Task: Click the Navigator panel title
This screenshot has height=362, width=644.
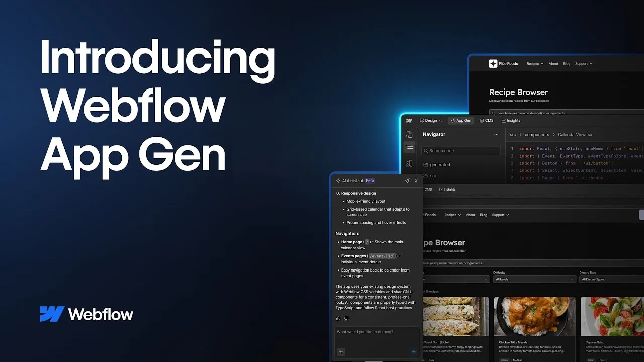Action: [434, 134]
